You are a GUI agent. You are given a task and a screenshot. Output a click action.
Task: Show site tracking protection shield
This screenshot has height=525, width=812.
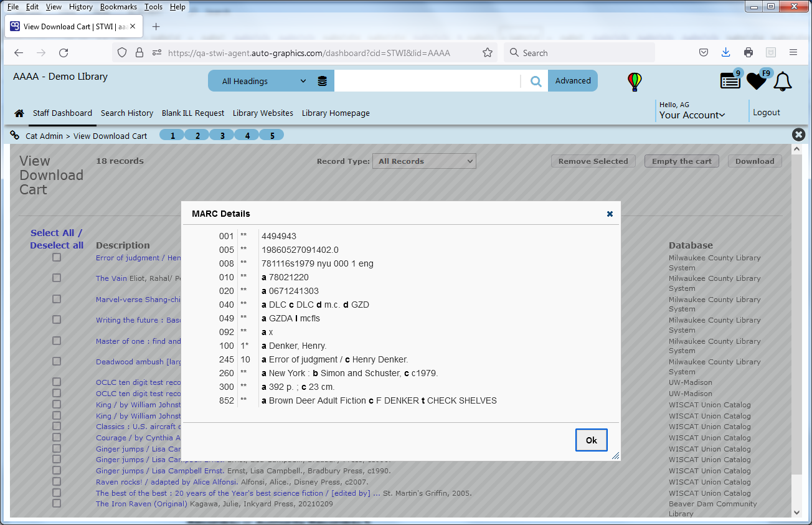(122, 53)
